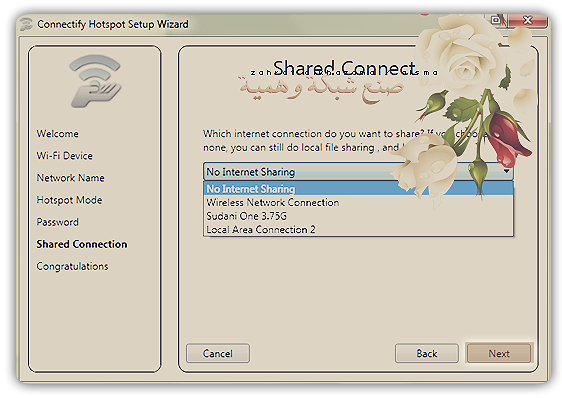Select highlighted "No Internet Sharing" list option
The image size is (562, 398).
point(358,189)
